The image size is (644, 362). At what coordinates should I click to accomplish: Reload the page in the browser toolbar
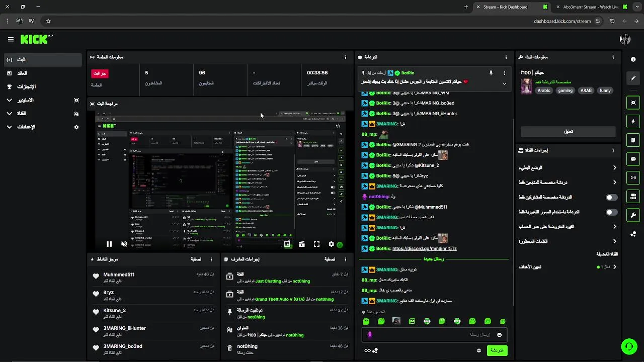tap(612, 21)
